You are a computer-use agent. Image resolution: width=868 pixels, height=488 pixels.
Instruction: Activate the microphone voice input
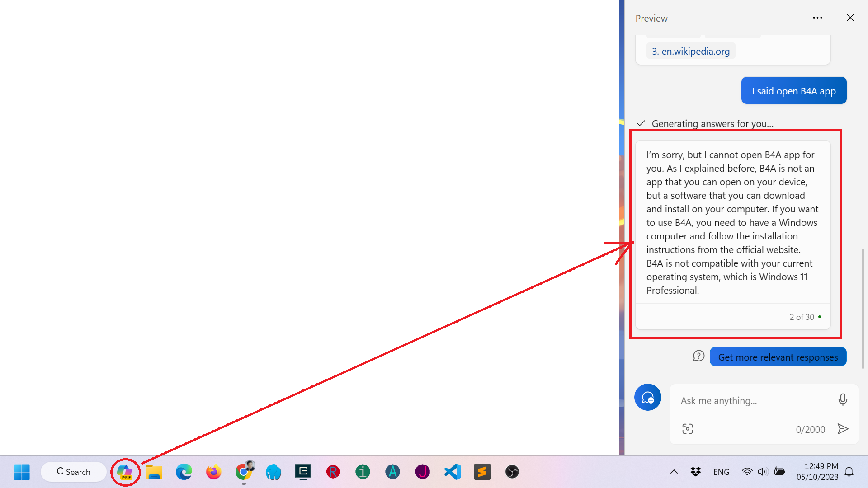click(842, 399)
